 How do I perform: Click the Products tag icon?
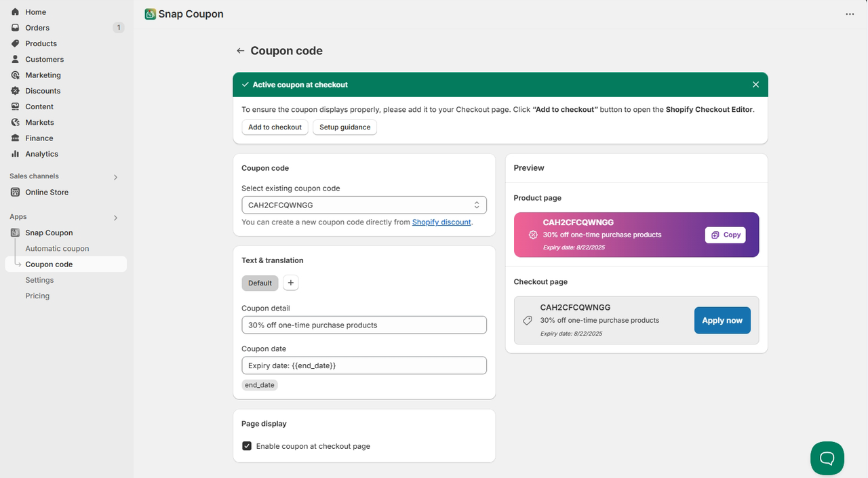15,43
